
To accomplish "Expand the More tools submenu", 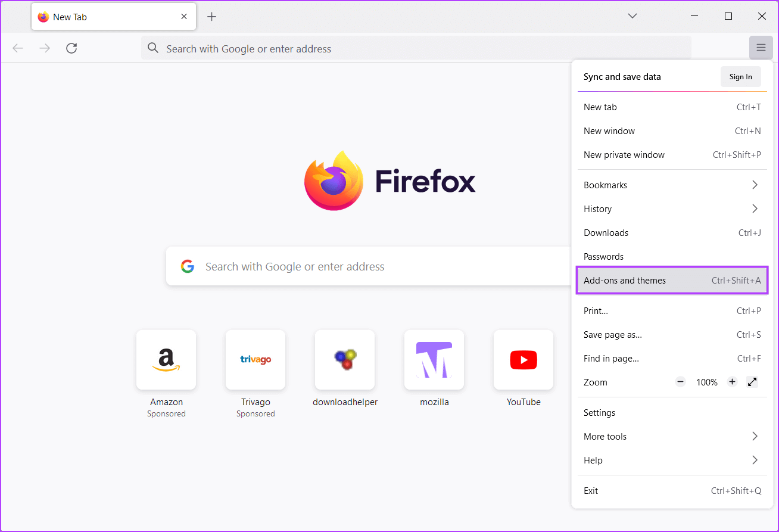I will tap(672, 437).
